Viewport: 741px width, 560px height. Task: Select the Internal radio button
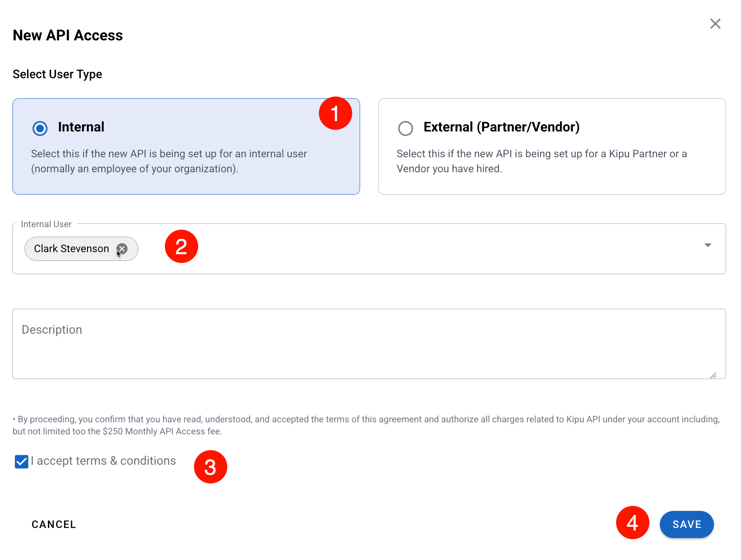point(40,128)
